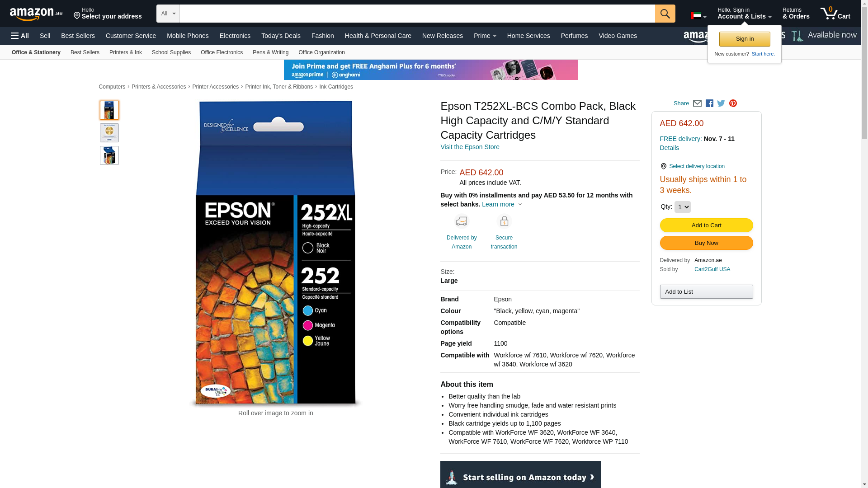Open the shopping cart icon

click(835, 14)
